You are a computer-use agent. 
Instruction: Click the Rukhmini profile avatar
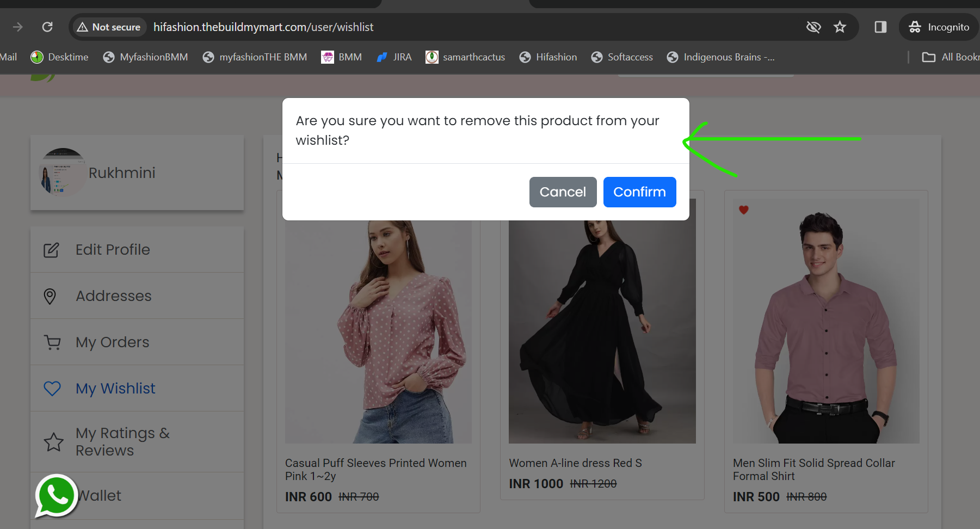tap(63, 173)
